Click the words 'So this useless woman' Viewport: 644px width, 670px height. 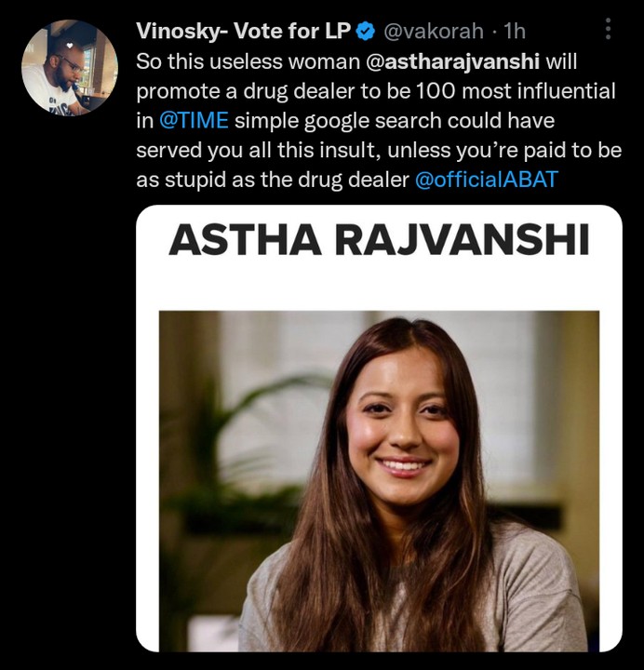tap(248, 61)
